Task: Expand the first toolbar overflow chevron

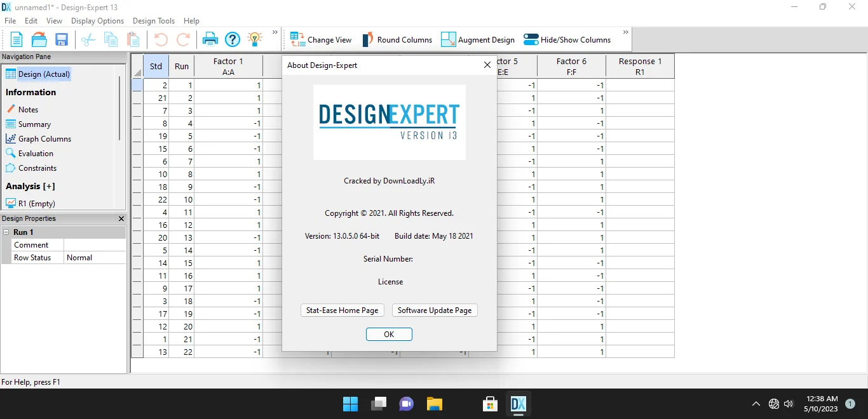Action: (275, 32)
